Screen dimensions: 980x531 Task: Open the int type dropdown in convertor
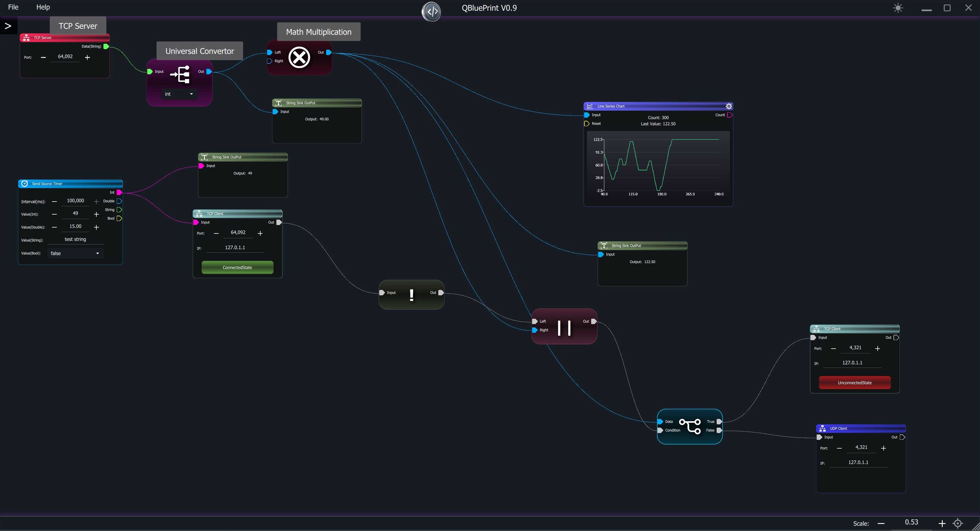pyautogui.click(x=179, y=94)
